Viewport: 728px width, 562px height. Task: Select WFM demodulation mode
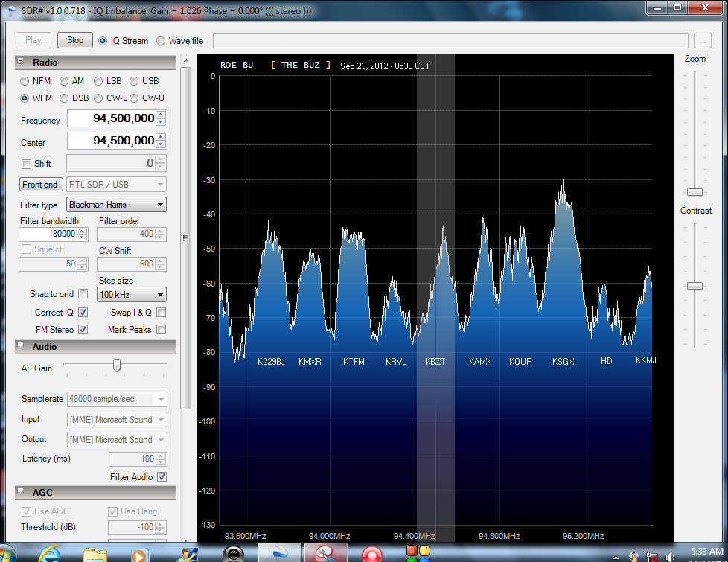click(25, 98)
